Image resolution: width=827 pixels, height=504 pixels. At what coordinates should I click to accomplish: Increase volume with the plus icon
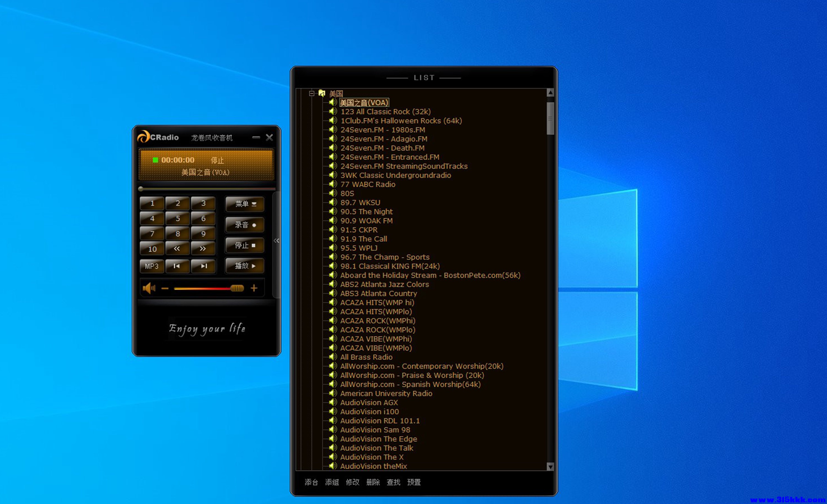click(254, 288)
